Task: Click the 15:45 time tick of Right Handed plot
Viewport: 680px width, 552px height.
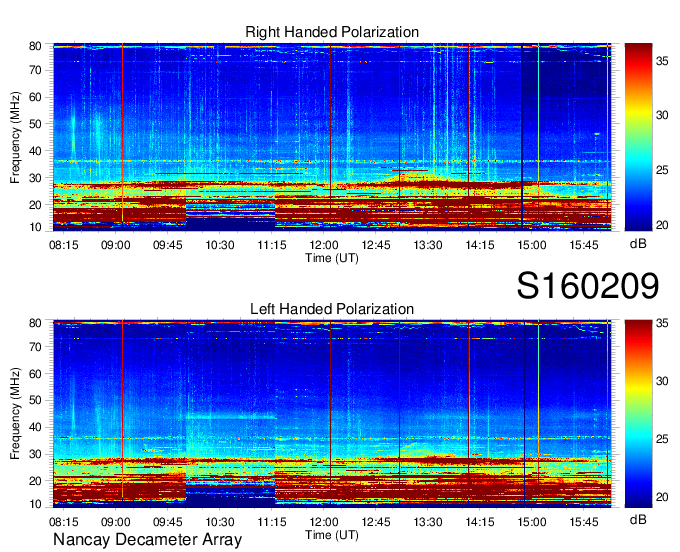Action: point(584,245)
